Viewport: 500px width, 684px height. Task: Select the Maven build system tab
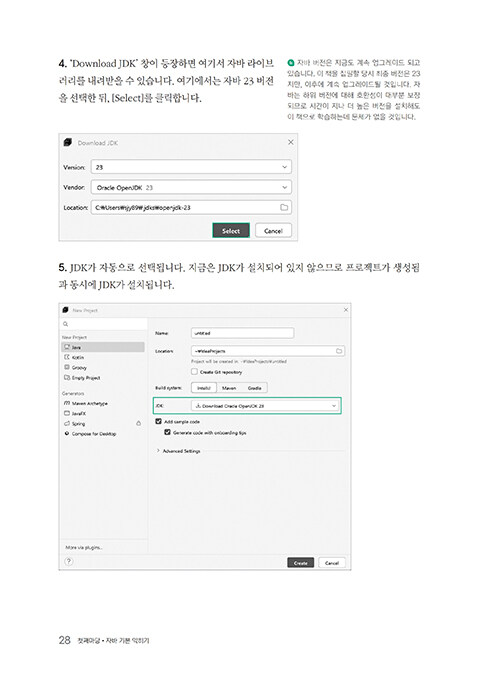pyautogui.click(x=229, y=388)
